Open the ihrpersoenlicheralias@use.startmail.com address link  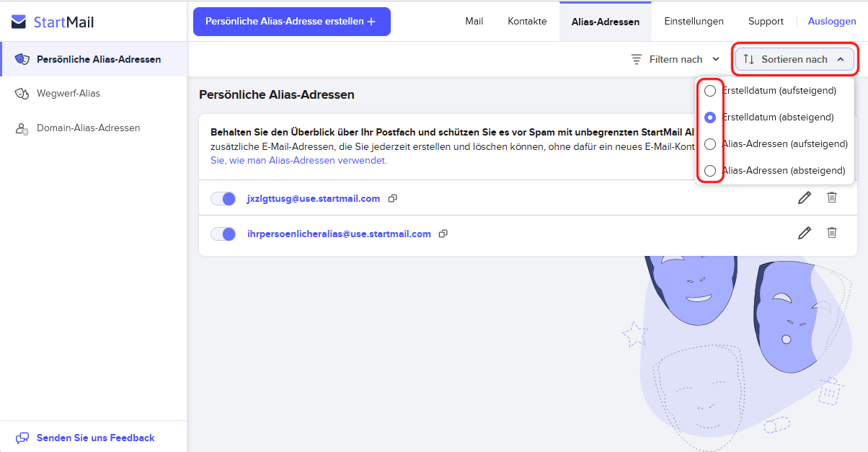click(x=339, y=234)
